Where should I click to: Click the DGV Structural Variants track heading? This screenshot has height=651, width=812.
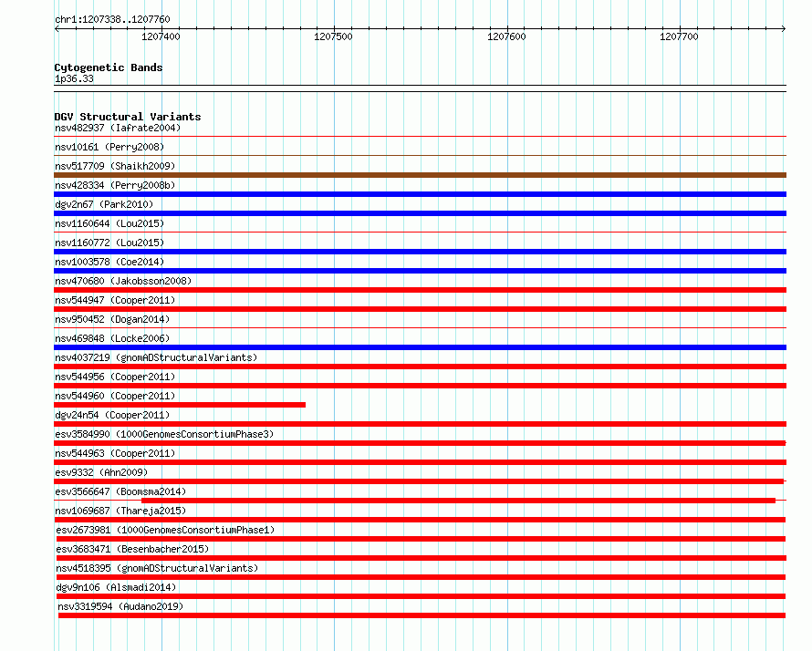(128, 117)
